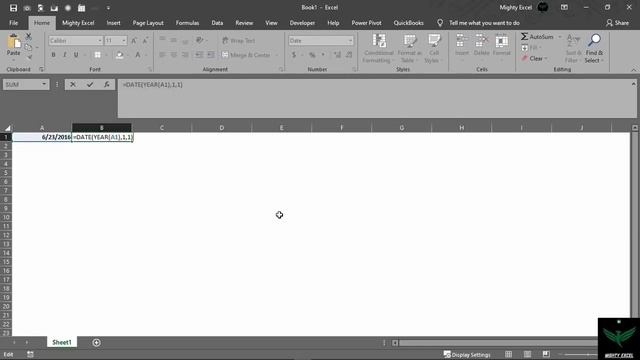This screenshot has height=360, width=640.
Task: Click the Paste clipboard icon
Action: click(13, 42)
